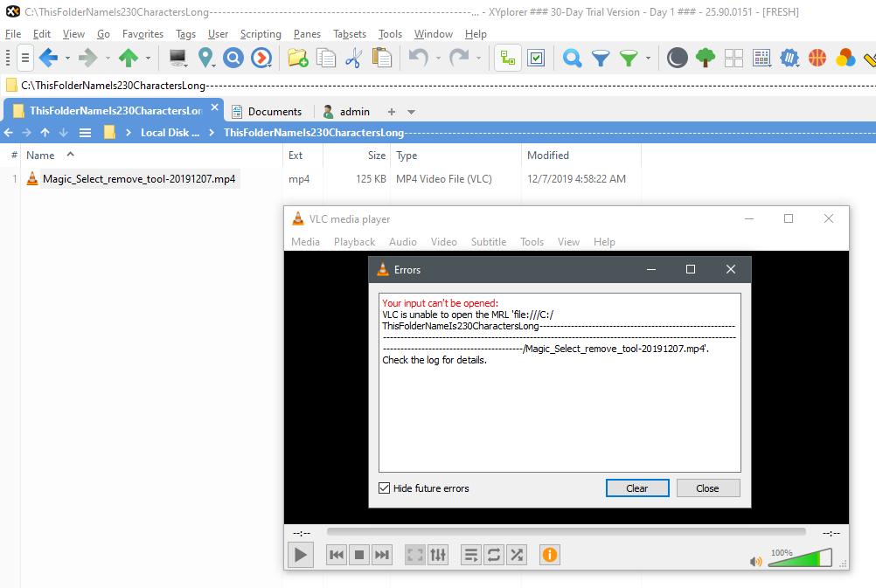Click VLC extended settings equalizer icon

[x=439, y=555]
